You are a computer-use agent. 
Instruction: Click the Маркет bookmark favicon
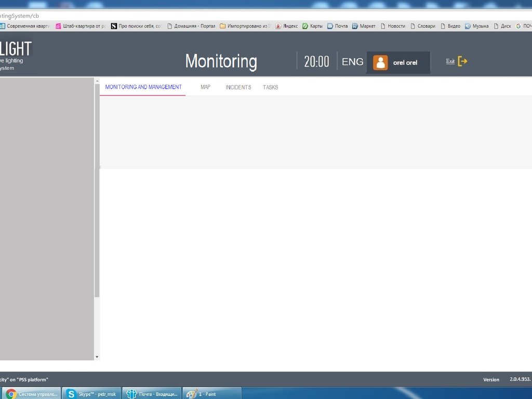click(x=355, y=26)
